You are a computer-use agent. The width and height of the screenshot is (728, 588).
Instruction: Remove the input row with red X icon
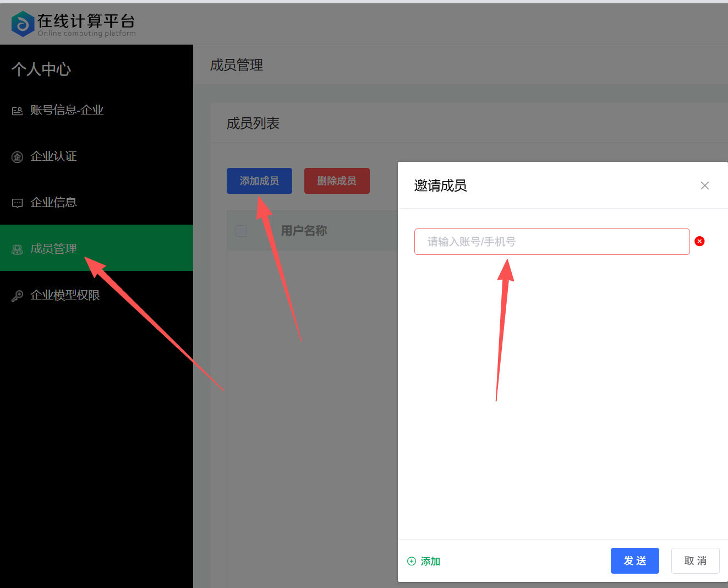(x=699, y=241)
